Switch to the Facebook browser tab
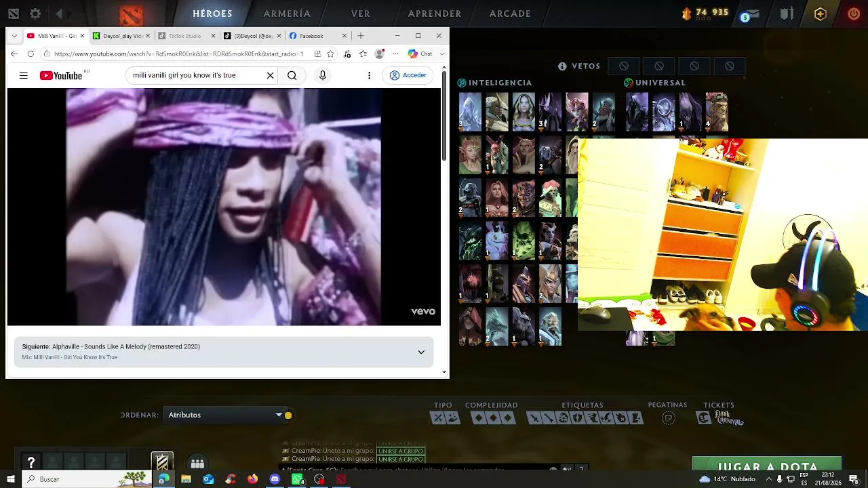This screenshot has height=488, width=868. tap(318, 36)
